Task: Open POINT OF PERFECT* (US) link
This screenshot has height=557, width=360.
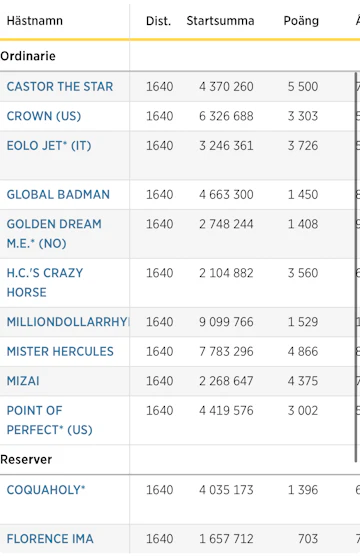Action: (x=49, y=420)
